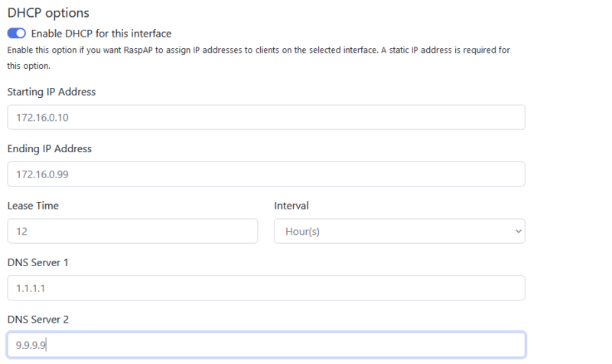Focus the Starting IP Address field

tap(265, 118)
